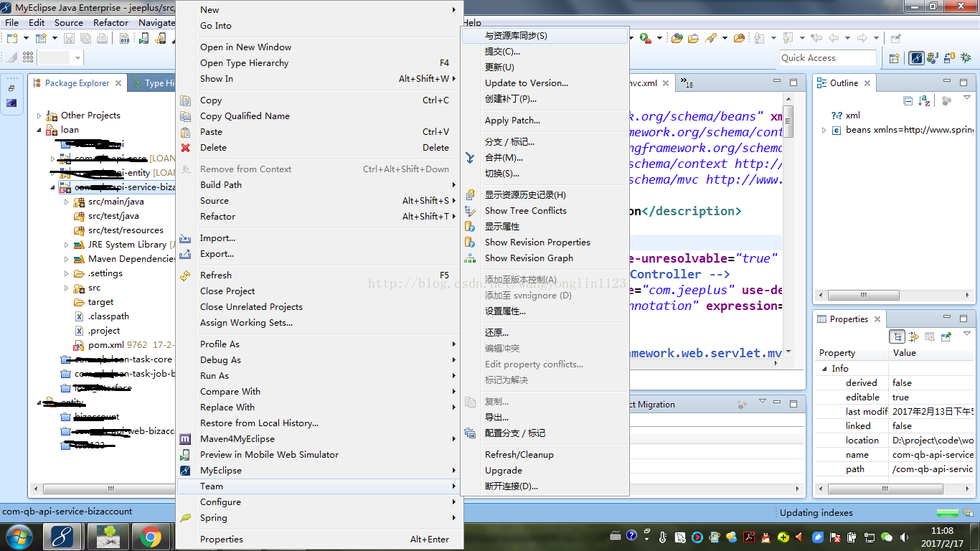Expand the src/main/java folder
The image size is (980, 551).
point(67,202)
